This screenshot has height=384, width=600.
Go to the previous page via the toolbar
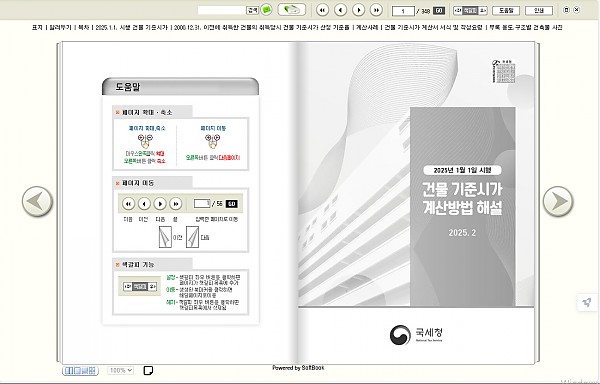341,10
